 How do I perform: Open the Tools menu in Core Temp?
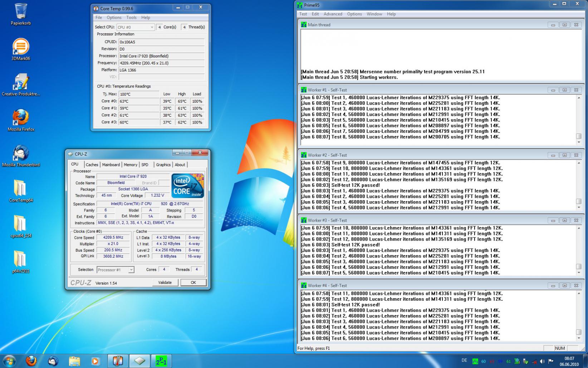pos(131,18)
